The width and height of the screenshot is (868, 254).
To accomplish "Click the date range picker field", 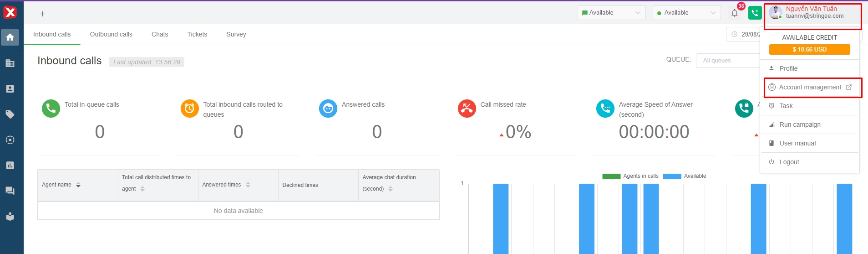I will [x=744, y=34].
